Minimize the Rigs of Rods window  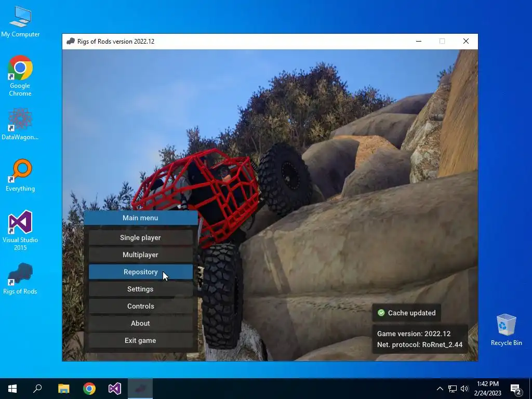click(419, 42)
